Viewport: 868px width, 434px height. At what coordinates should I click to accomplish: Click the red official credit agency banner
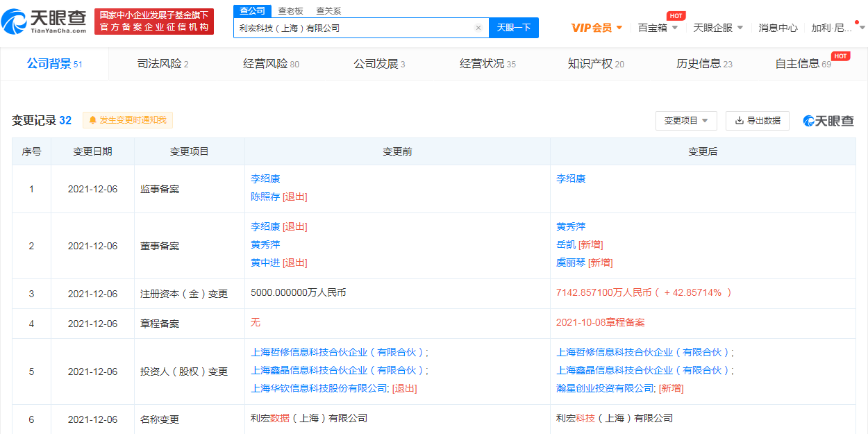[x=154, y=22]
